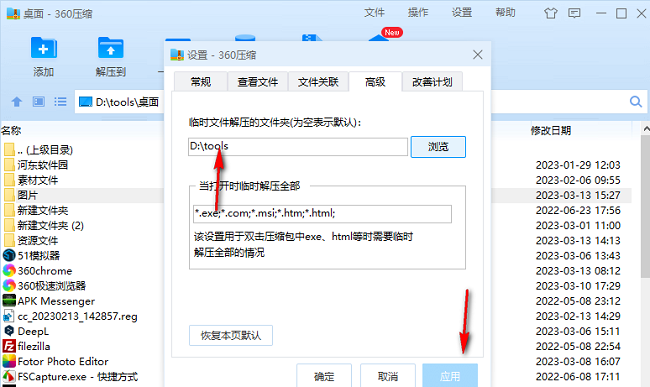
Task: Open the 文件 menu
Action: (x=374, y=13)
